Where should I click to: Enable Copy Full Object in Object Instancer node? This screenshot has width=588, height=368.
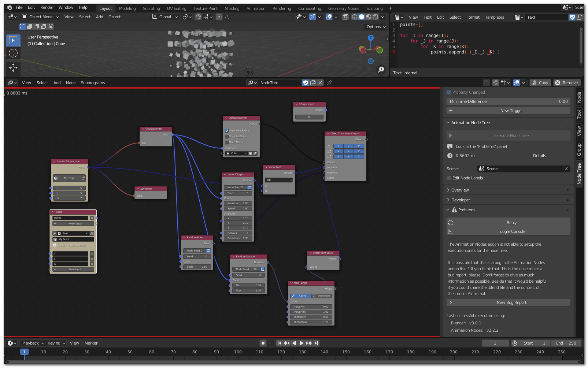point(227,136)
